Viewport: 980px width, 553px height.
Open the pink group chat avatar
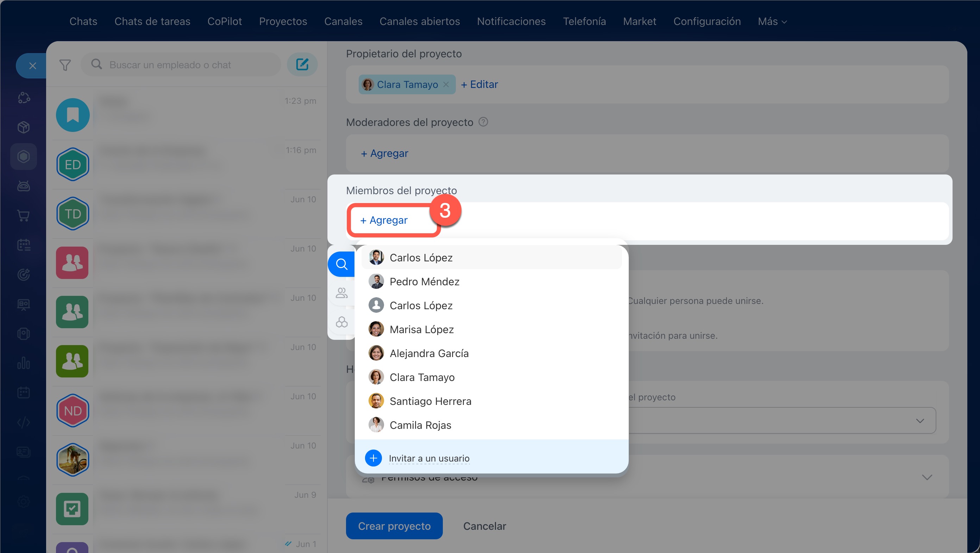tap(72, 263)
